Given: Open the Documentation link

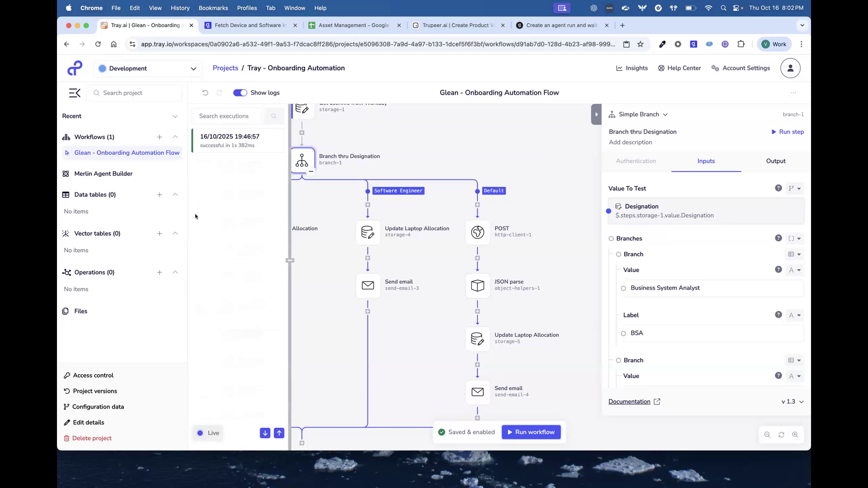Looking at the screenshot, I should [x=630, y=401].
